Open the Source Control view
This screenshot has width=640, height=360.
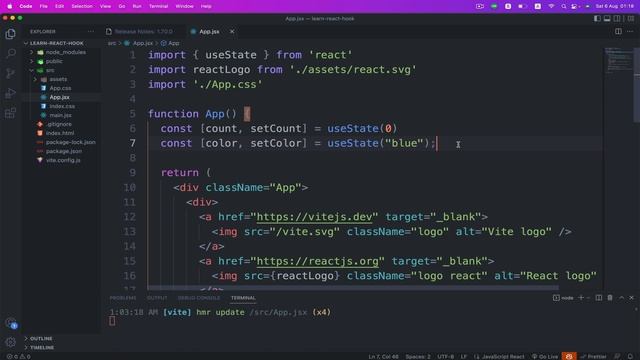pos(11,73)
